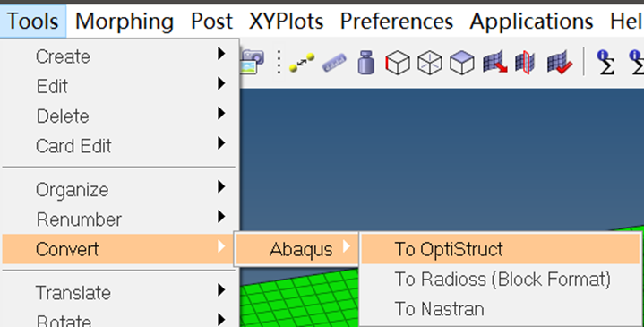This screenshot has height=327, width=644.
Task: Click the distance measurement icon with yellow nodes
Action: pos(302,63)
